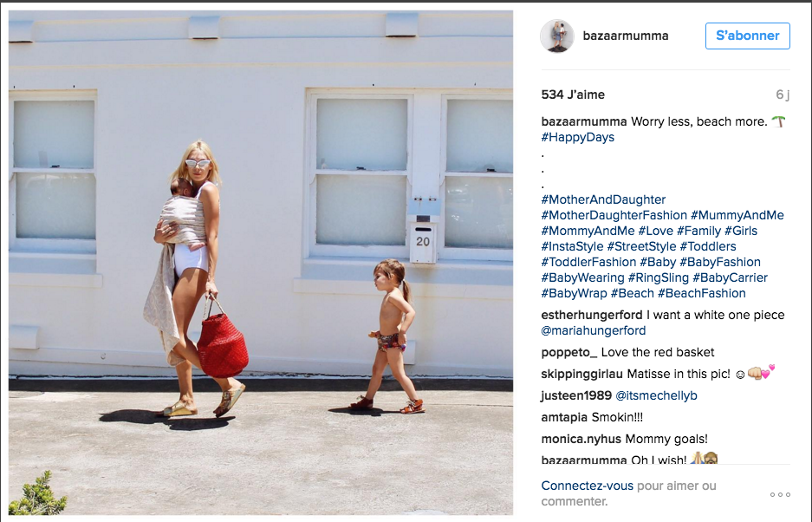The image size is (812, 522).
Task: Open the @itsmechellyb mention
Action: [656, 395]
